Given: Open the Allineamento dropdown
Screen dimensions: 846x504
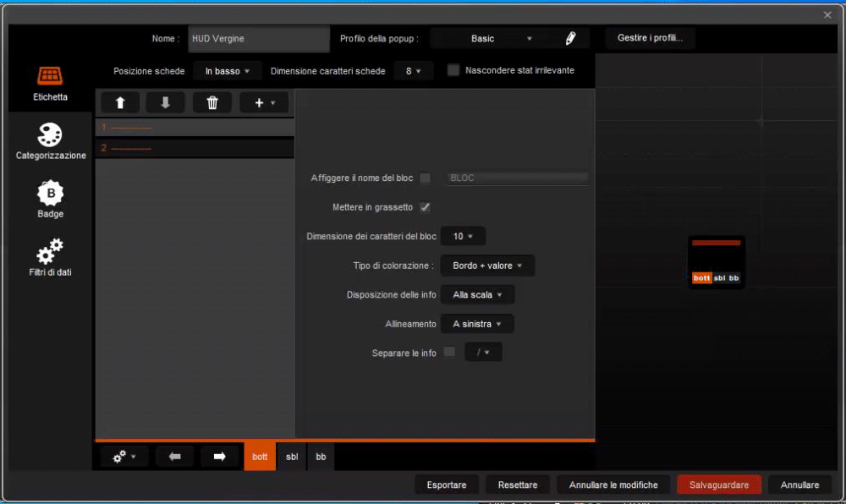Looking at the screenshot, I should (477, 323).
